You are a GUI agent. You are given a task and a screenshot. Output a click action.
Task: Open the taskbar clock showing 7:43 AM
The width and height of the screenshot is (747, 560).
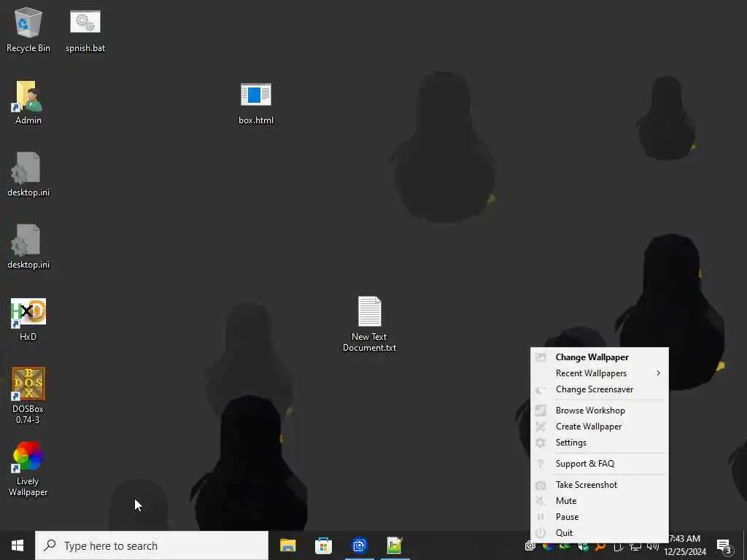(x=685, y=545)
